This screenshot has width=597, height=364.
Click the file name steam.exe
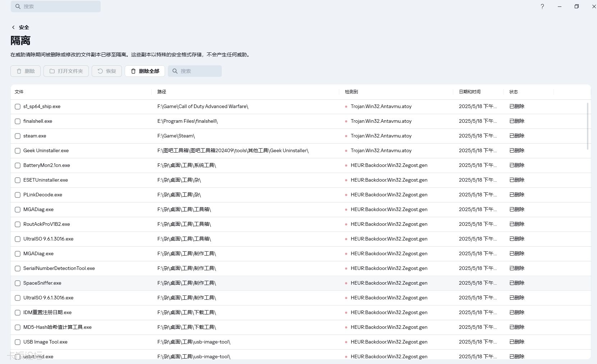click(x=35, y=136)
